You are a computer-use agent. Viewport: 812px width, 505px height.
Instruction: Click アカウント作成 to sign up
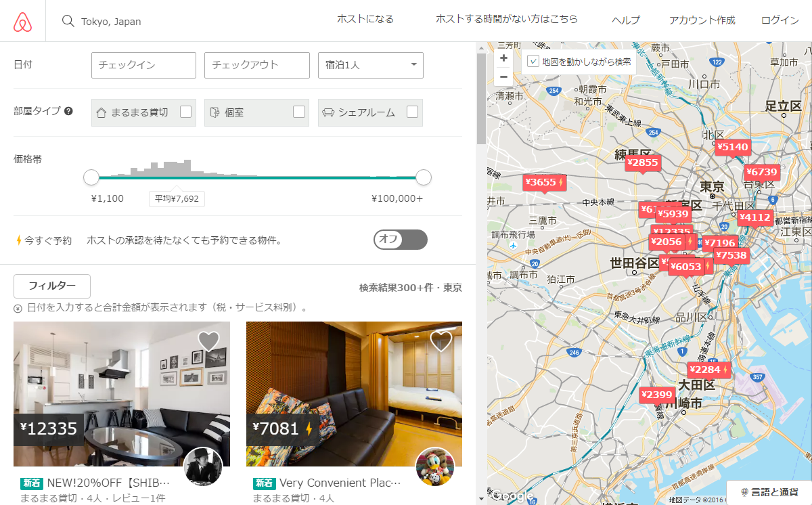702,20
